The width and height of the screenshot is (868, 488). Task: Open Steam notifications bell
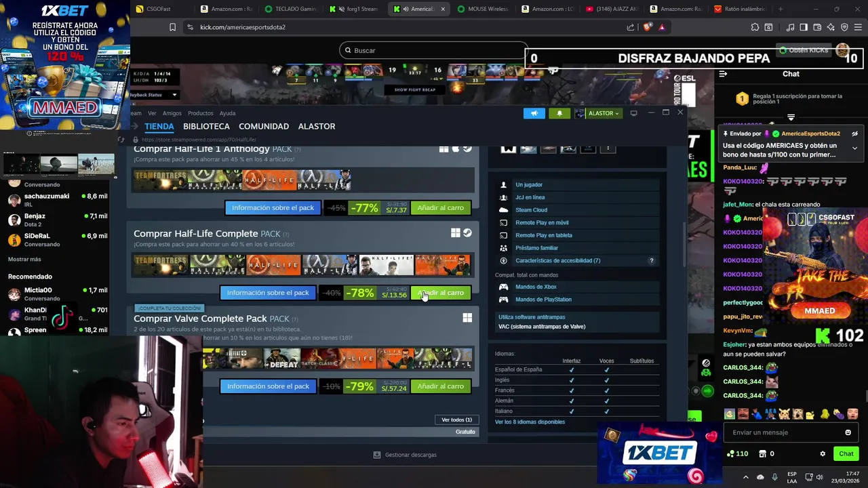[x=559, y=113]
